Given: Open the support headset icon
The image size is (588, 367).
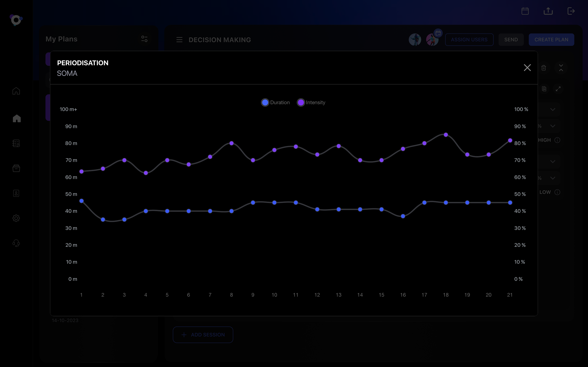Looking at the screenshot, I should coord(16,243).
